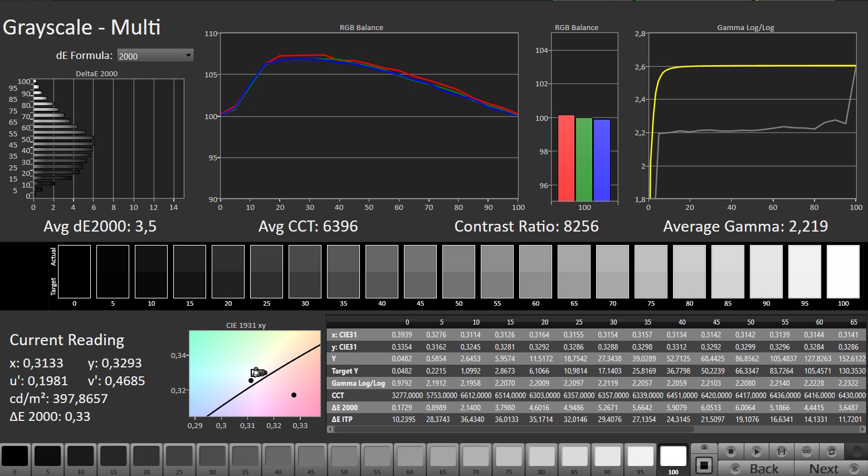
Task: Click the Contrast Ratio: 8256 readout
Action: (526, 227)
